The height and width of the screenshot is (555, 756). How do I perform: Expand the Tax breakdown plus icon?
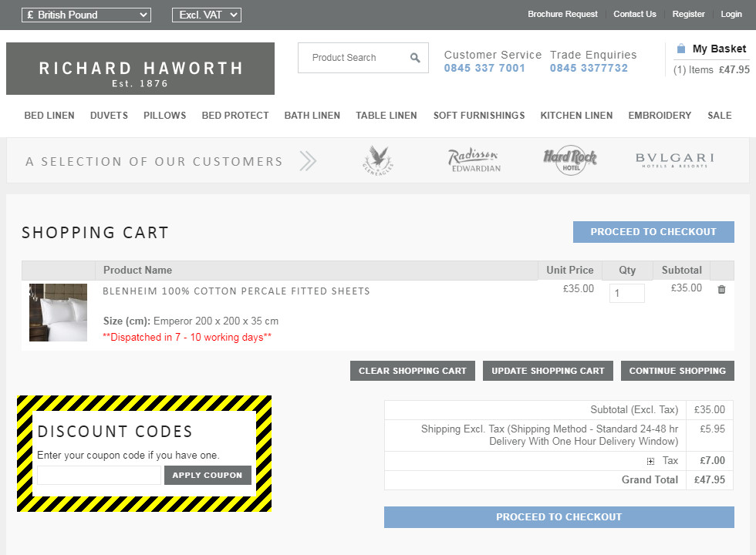click(x=650, y=461)
